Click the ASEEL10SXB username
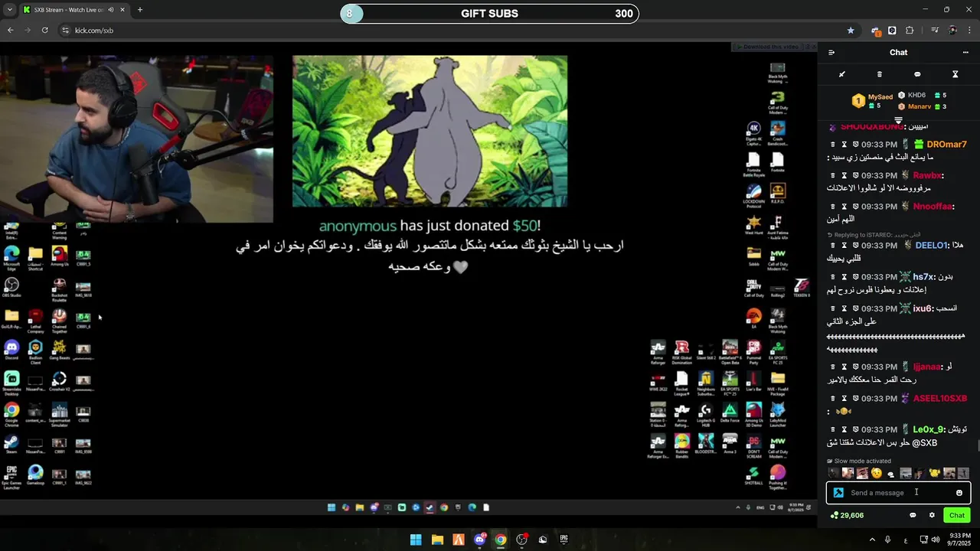The width and height of the screenshot is (980, 551). point(940,399)
